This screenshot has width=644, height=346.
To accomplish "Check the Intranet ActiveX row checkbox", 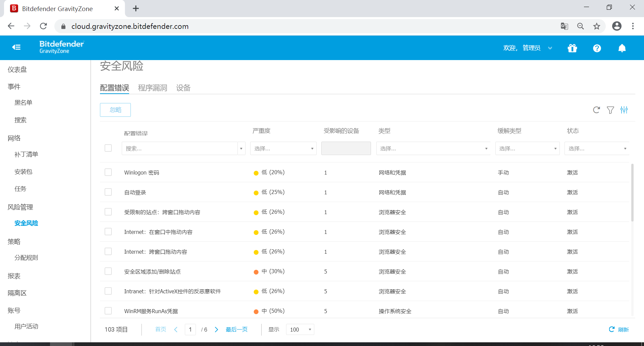I will [x=108, y=291].
